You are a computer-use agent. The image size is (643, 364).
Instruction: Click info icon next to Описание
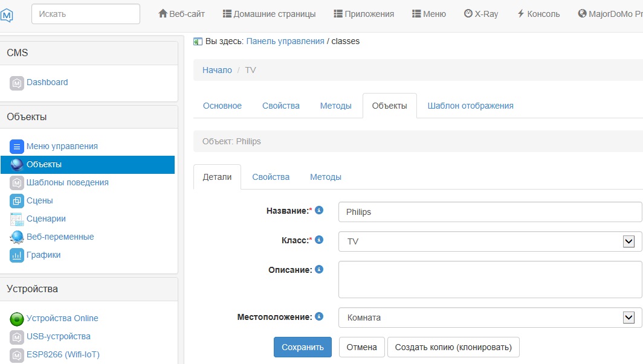[x=319, y=269]
